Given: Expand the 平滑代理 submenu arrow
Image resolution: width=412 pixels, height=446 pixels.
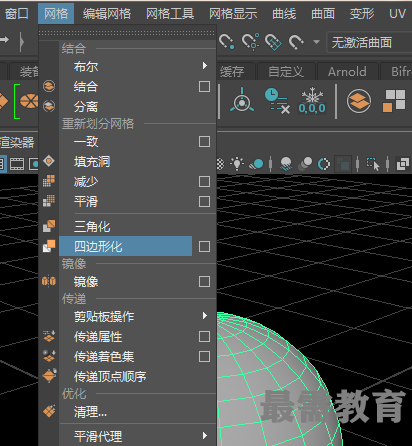Looking at the screenshot, I should [205, 436].
